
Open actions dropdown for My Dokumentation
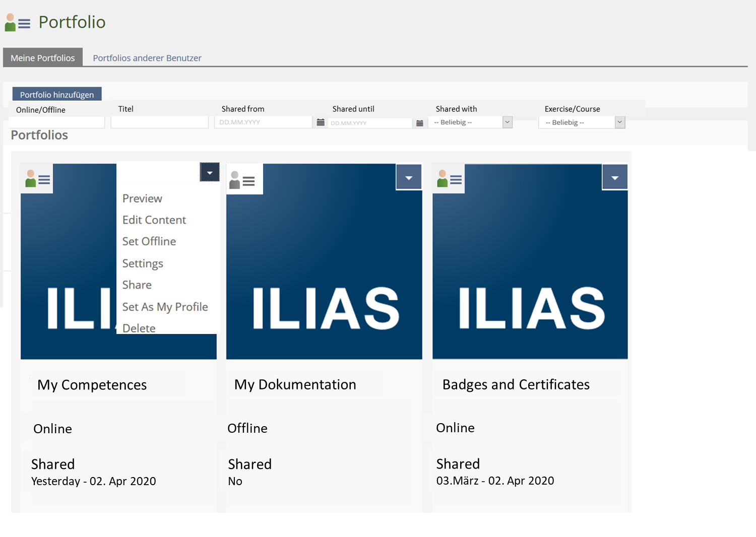point(409,177)
